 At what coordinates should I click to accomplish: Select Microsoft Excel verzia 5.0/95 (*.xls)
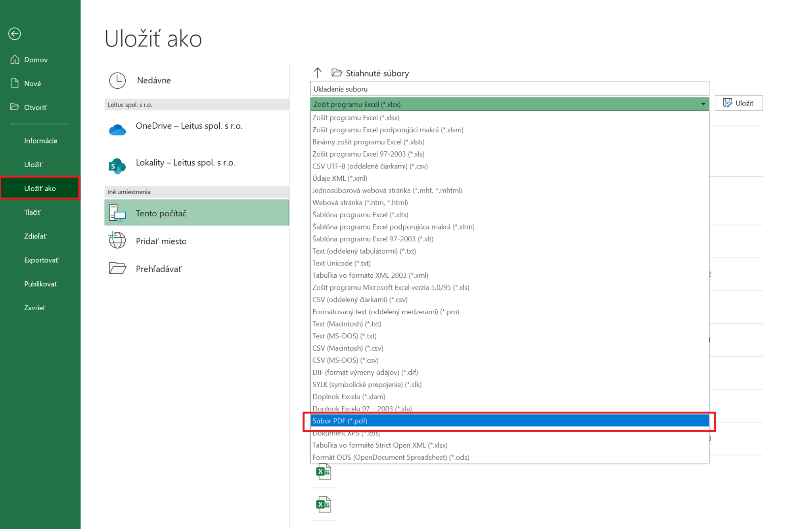click(509, 287)
